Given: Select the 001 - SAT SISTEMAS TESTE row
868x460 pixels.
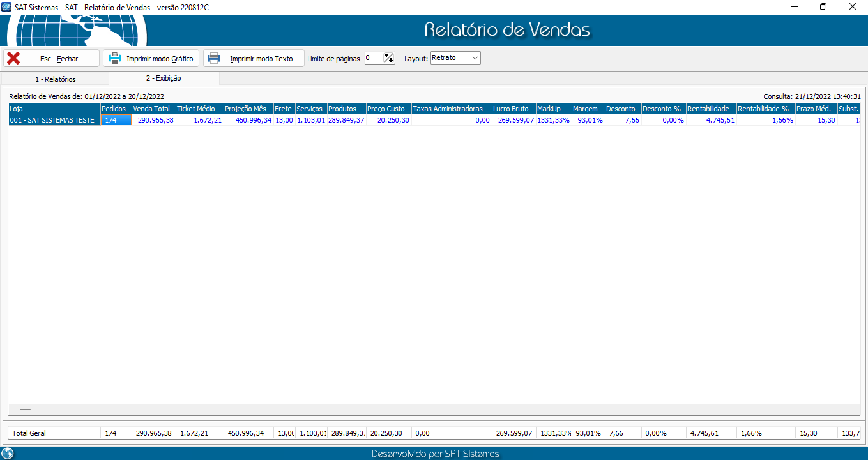Looking at the screenshot, I should point(52,120).
